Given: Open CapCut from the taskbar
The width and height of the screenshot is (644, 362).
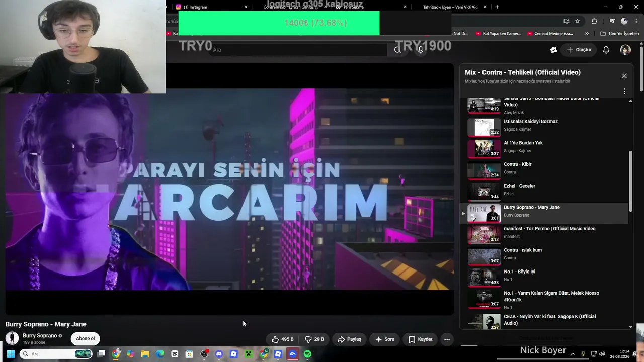Looking at the screenshot, I should [x=175, y=354].
